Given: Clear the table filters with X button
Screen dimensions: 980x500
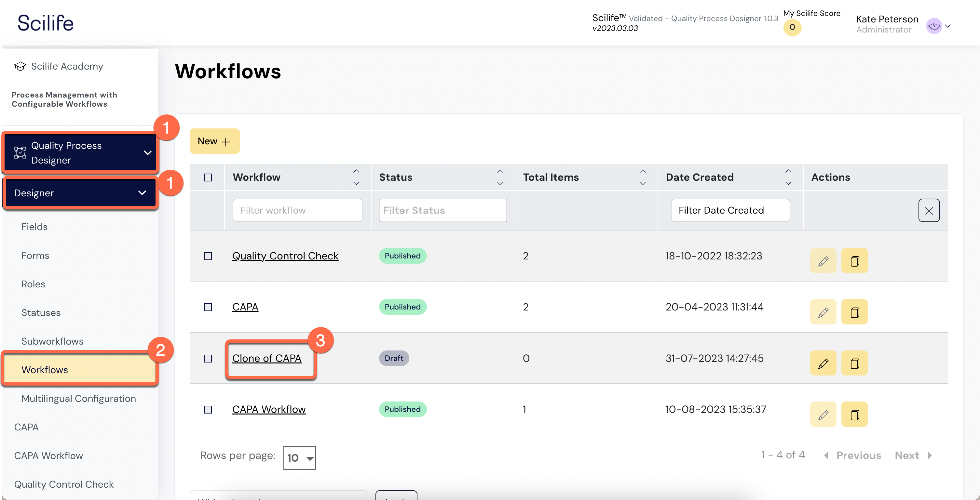Looking at the screenshot, I should click(929, 210).
